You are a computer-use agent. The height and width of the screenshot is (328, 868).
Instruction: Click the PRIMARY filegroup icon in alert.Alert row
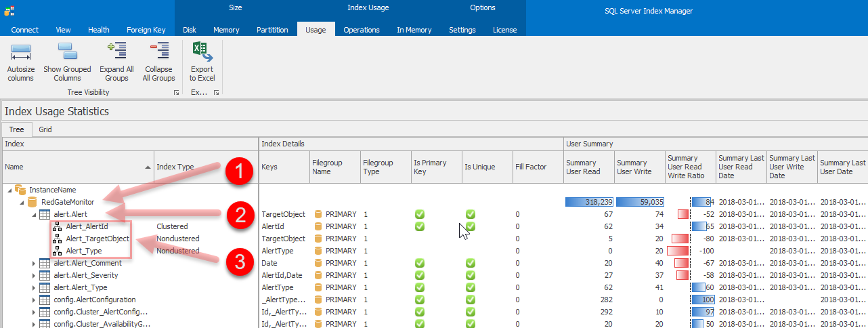(318, 214)
